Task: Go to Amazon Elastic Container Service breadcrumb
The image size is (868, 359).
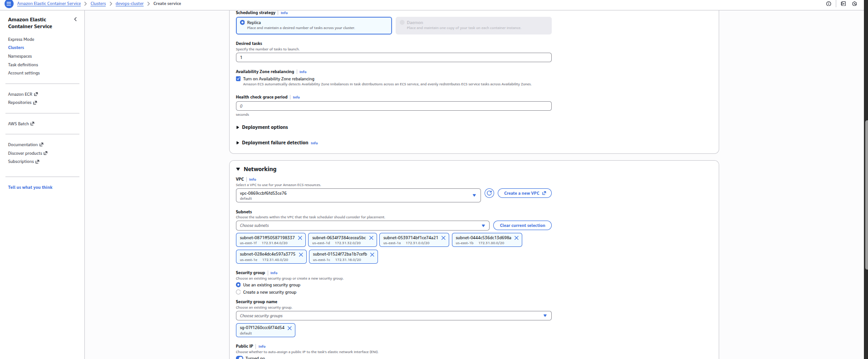Action: click(49, 4)
